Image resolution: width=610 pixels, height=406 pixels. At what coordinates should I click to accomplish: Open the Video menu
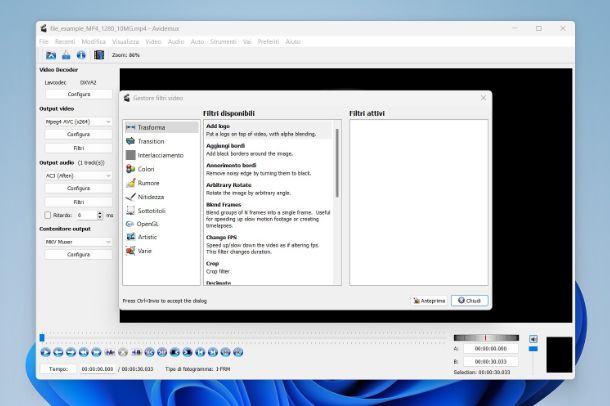(x=153, y=42)
